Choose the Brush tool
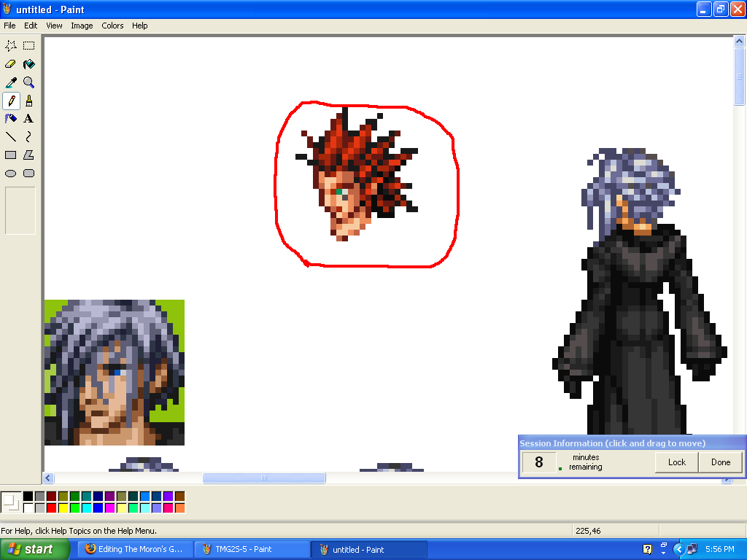 point(29,101)
